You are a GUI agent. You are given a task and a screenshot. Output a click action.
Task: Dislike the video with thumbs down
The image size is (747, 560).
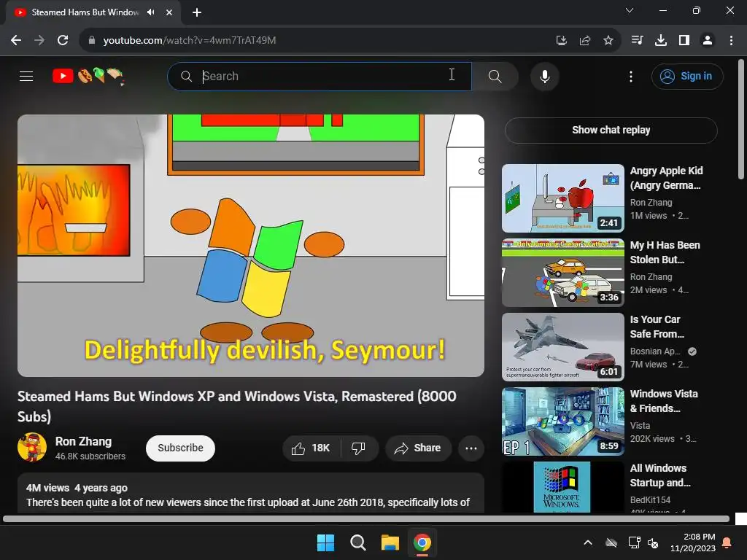click(358, 448)
